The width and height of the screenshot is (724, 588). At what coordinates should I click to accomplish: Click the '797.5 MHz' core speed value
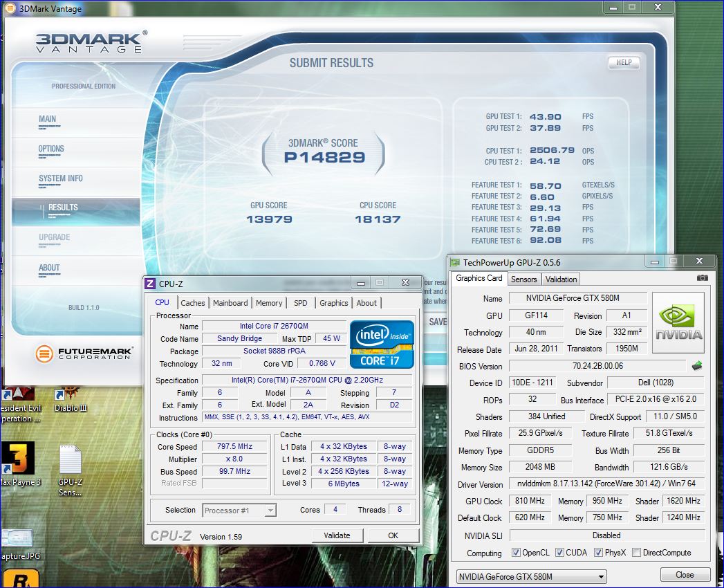pyautogui.click(x=234, y=446)
